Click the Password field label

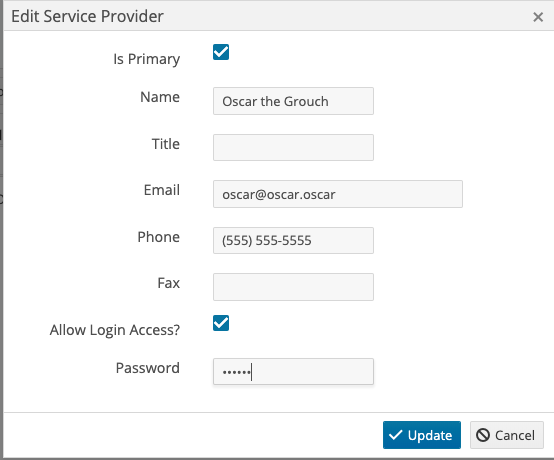148,368
